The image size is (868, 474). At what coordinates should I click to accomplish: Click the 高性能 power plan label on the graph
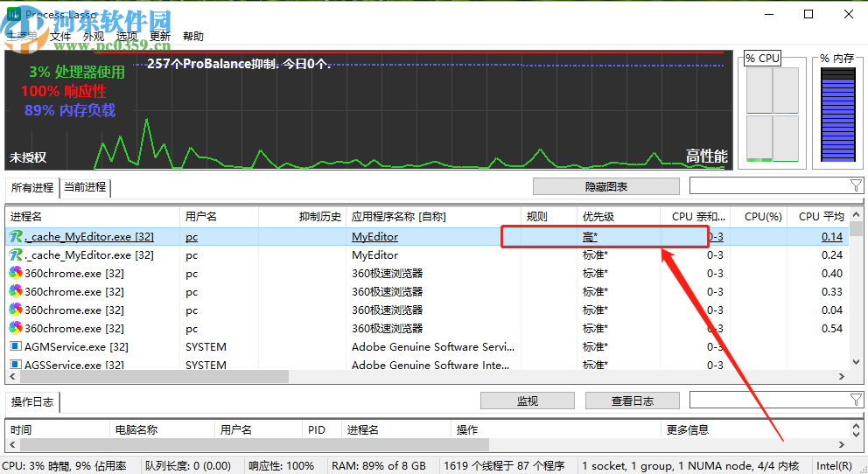tap(707, 156)
